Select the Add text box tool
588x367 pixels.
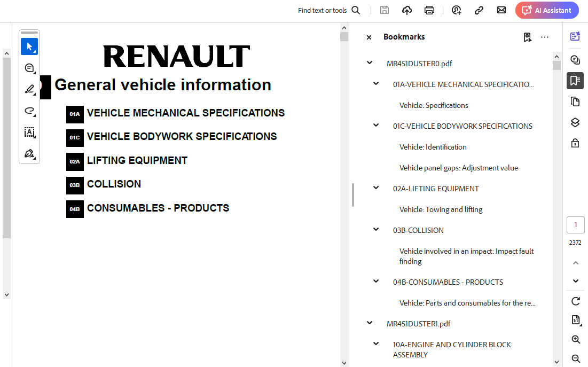click(29, 132)
